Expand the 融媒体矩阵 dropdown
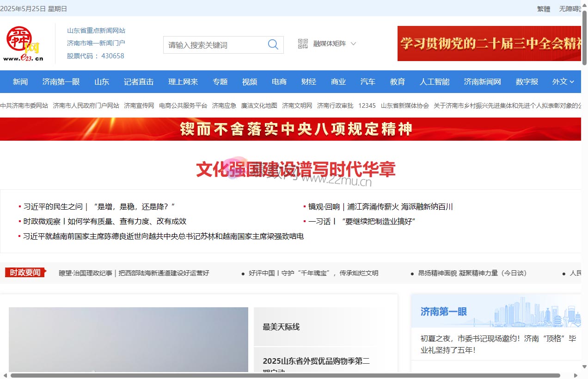588x379 pixels. [x=335, y=43]
